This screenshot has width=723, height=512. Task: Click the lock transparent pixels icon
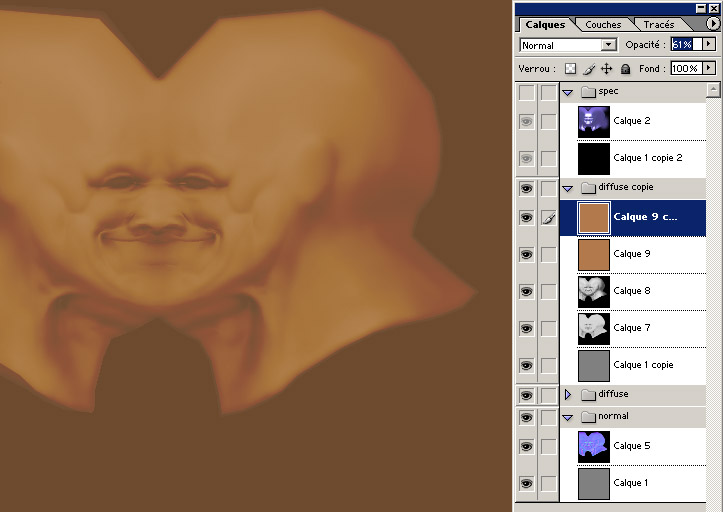(x=570, y=69)
